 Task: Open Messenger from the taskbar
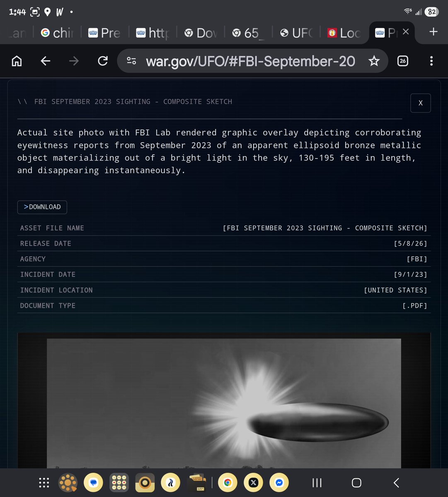tap(279, 483)
